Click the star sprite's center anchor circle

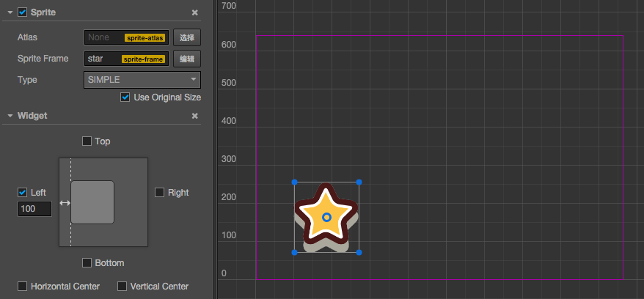coord(327,217)
